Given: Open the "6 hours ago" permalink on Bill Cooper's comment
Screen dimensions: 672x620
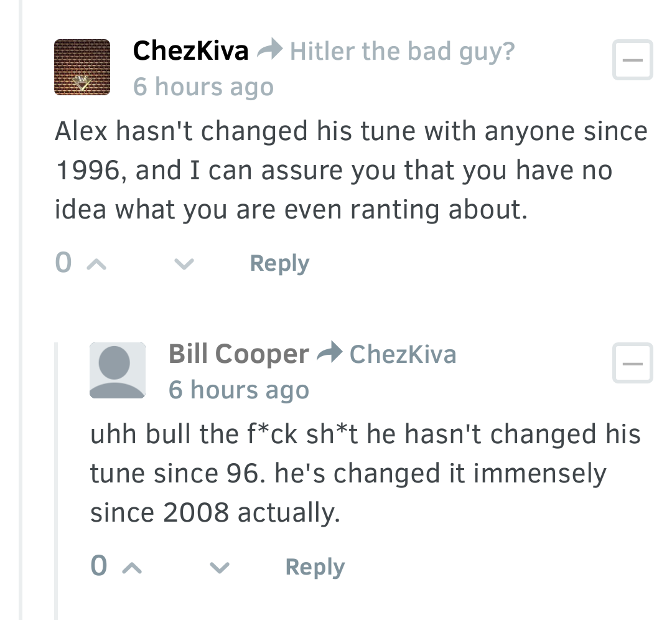Looking at the screenshot, I should coord(239,390).
